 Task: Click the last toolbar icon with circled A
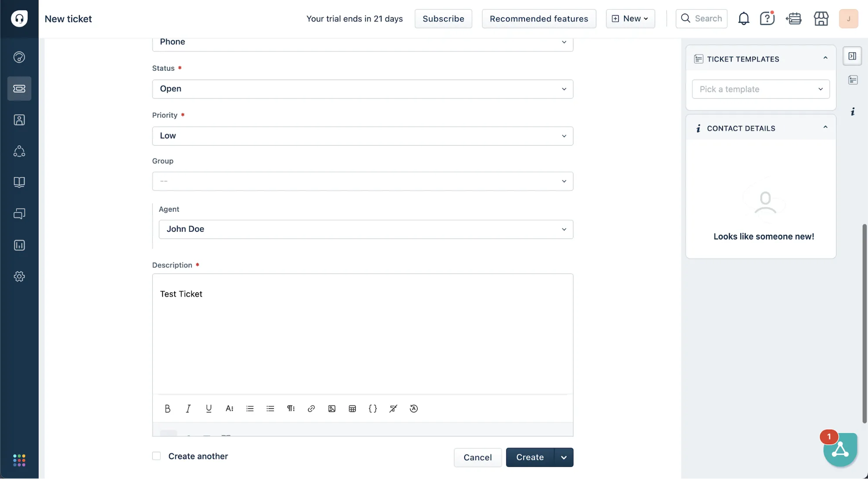[x=414, y=409]
